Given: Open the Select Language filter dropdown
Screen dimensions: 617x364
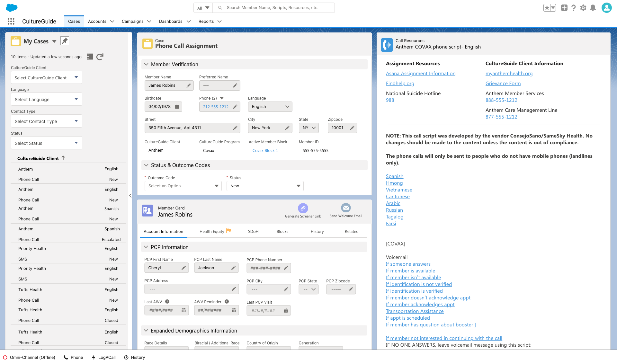Looking at the screenshot, I should click(x=46, y=99).
